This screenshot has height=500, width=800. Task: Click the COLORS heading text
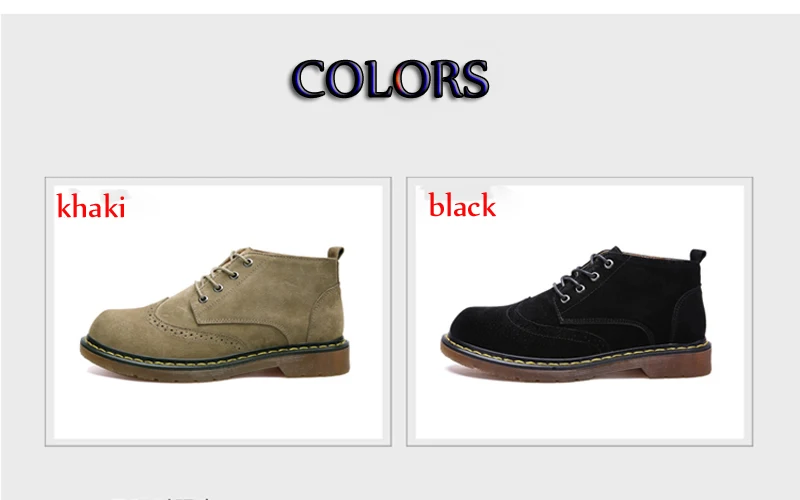(390, 79)
